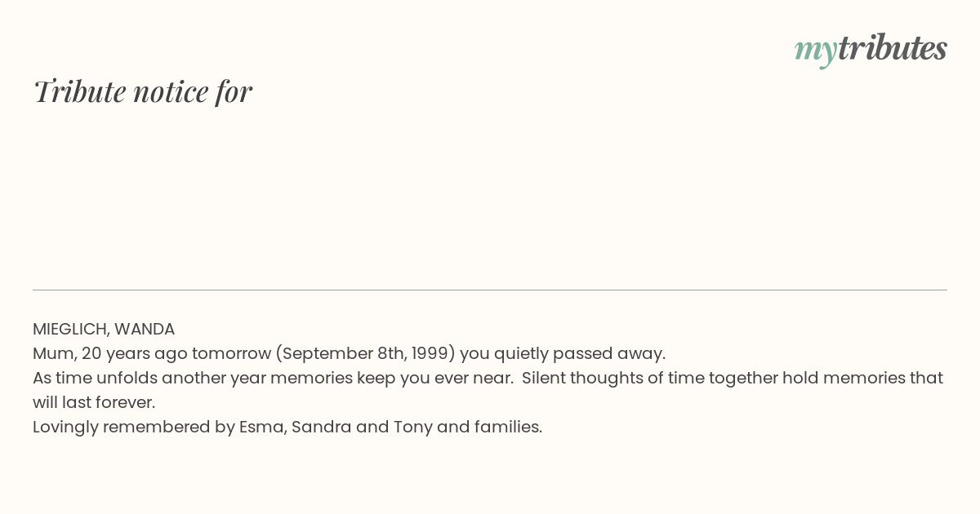Image resolution: width=980 pixels, height=514 pixels.
Task: Select the name "MIEGLICH, WANDA"
Action: 104,329
